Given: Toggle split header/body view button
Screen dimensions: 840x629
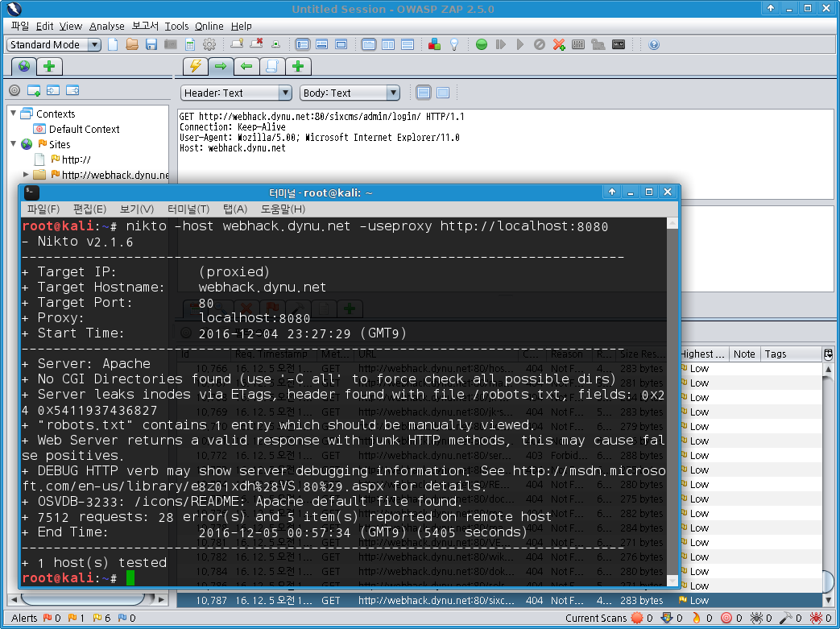Looking at the screenshot, I should tap(423, 93).
